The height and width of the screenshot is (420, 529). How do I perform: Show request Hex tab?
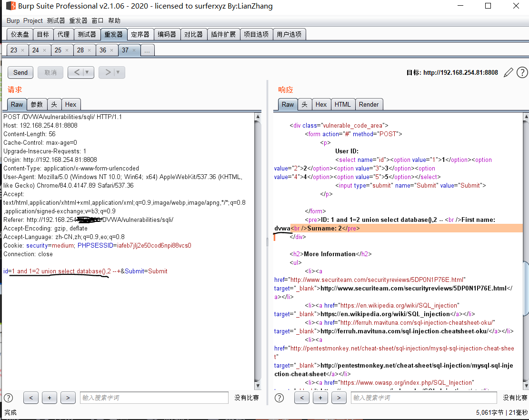(x=71, y=105)
